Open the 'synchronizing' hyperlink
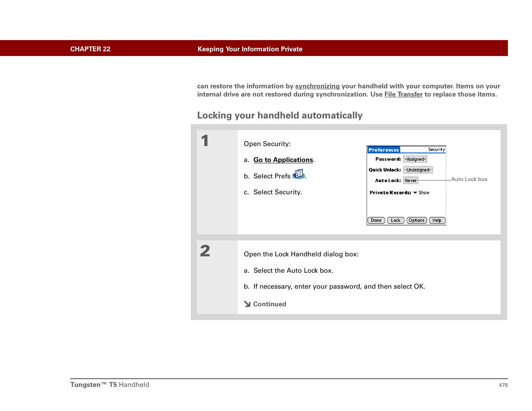Screen dimensions: 532x411 317,86
